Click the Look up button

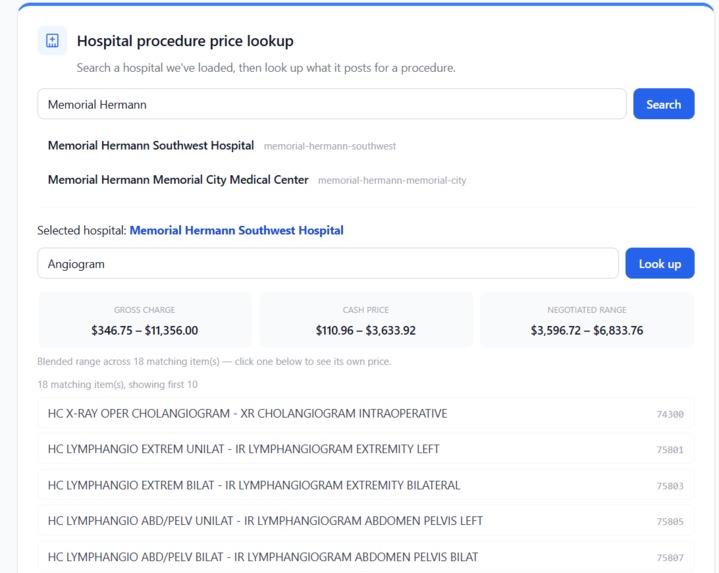(x=659, y=264)
